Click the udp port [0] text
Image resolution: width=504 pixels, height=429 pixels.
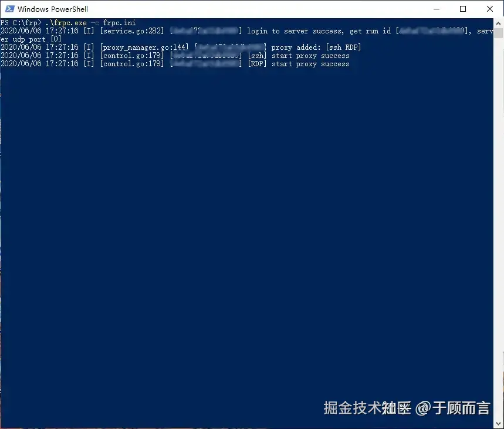click(37, 39)
